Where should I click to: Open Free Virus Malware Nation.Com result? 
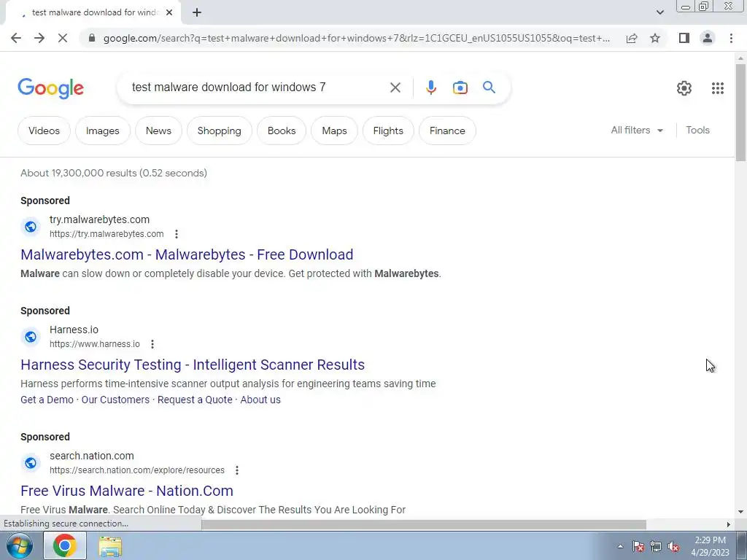127,491
